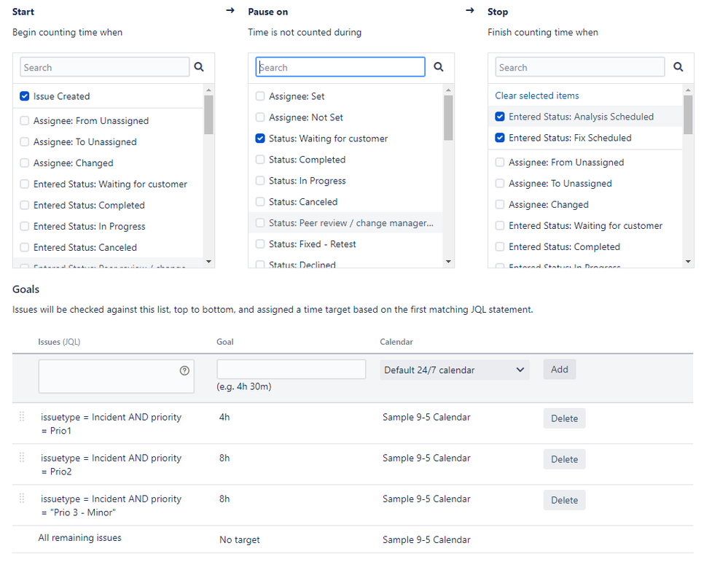Check Assignee: To Unassigned in Stop list
The height and width of the screenshot is (562, 728).
(500, 184)
